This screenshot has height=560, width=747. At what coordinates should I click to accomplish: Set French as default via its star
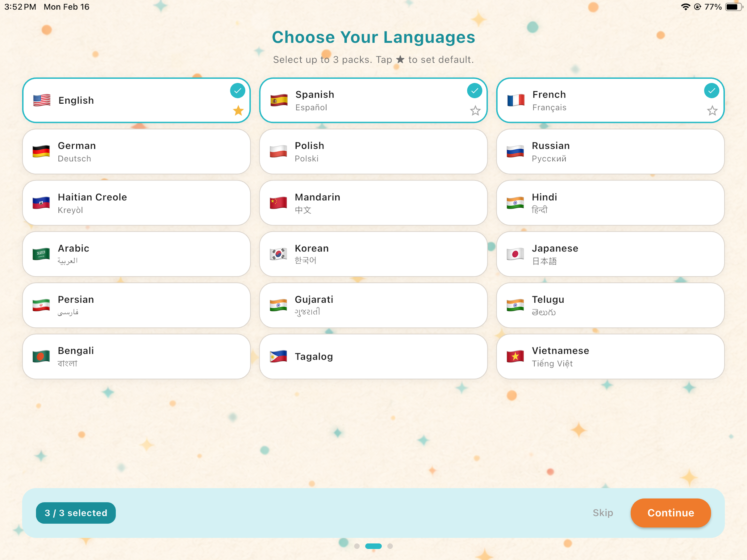coord(712,111)
